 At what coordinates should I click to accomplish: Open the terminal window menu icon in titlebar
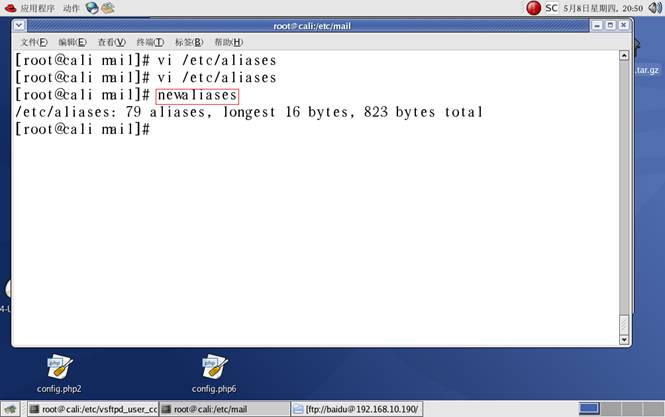tap(22, 25)
